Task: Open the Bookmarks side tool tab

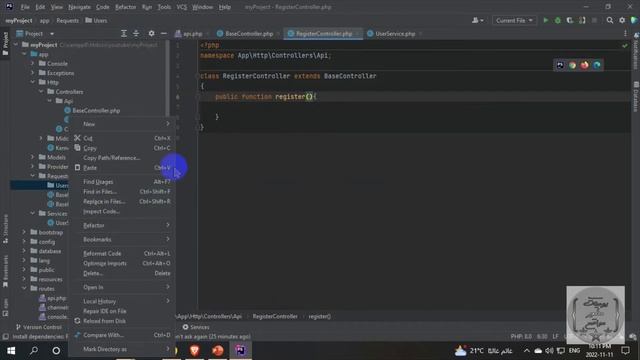Action: pyautogui.click(x=5, y=271)
